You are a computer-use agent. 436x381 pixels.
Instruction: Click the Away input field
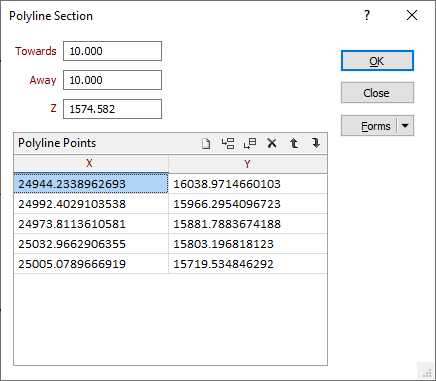(x=113, y=80)
